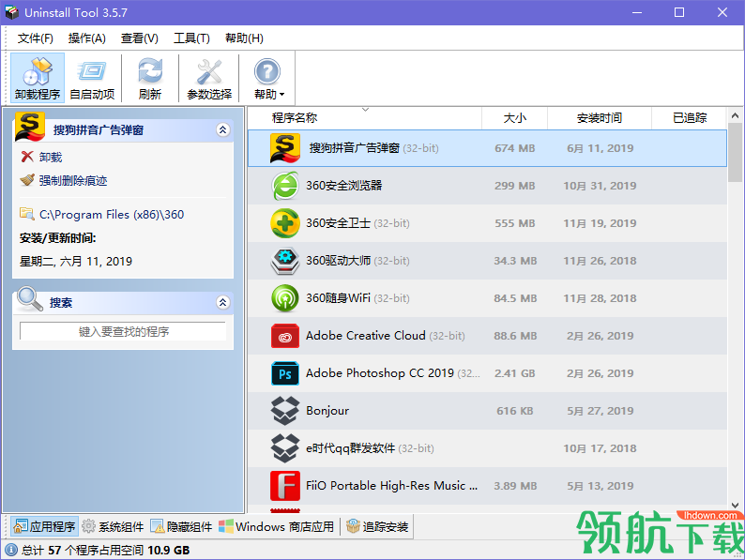Select the 搜狗拼音广告弹窗 program icon in list

[x=284, y=147]
